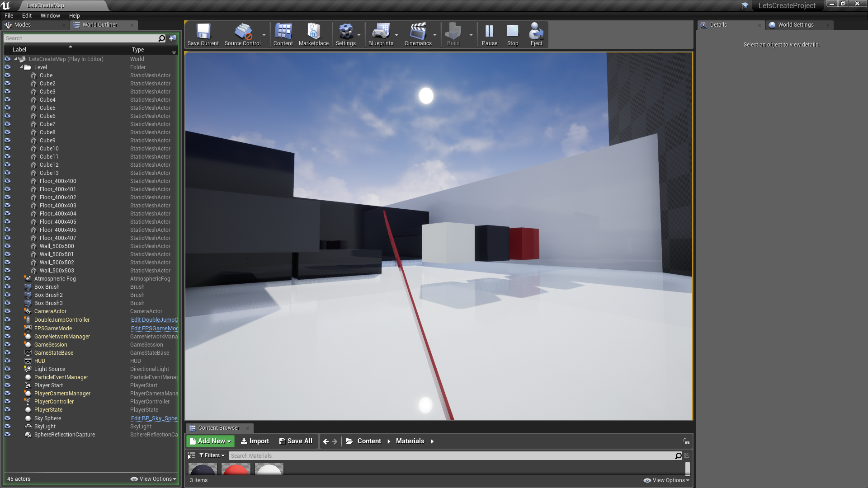Open the Marketplace toolbar icon
Image resolution: width=868 pixels, height=488 pixels.
point(313,34)
